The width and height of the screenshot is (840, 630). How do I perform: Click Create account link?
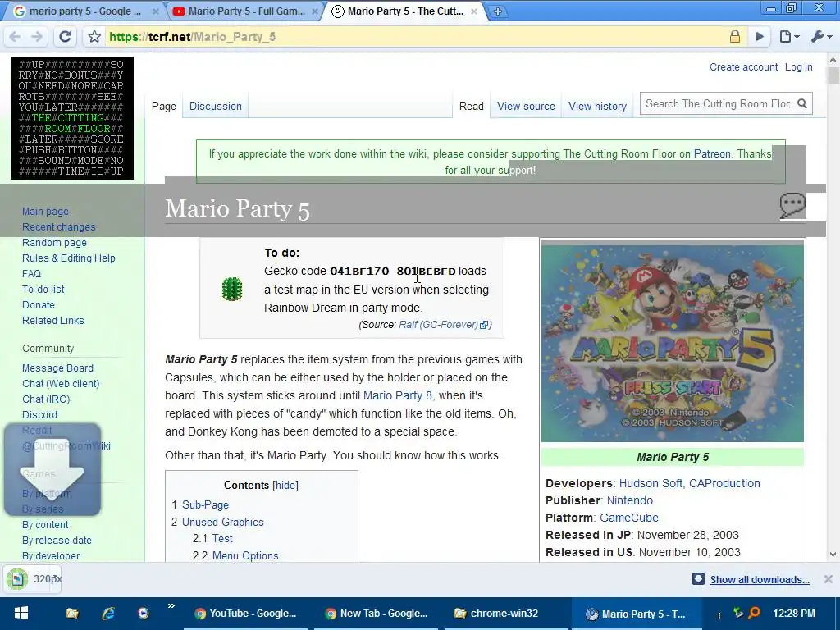click(x=743, y=67)
